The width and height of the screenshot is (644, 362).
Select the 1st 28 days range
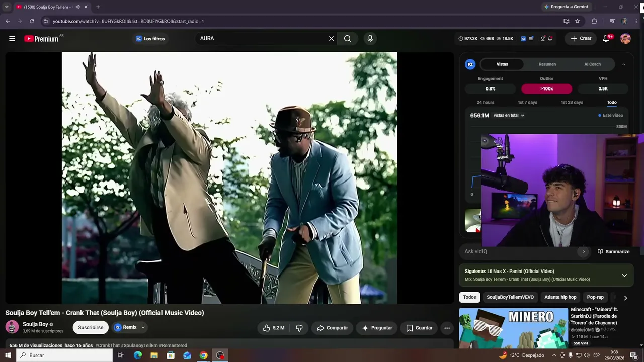click(572, 102)
